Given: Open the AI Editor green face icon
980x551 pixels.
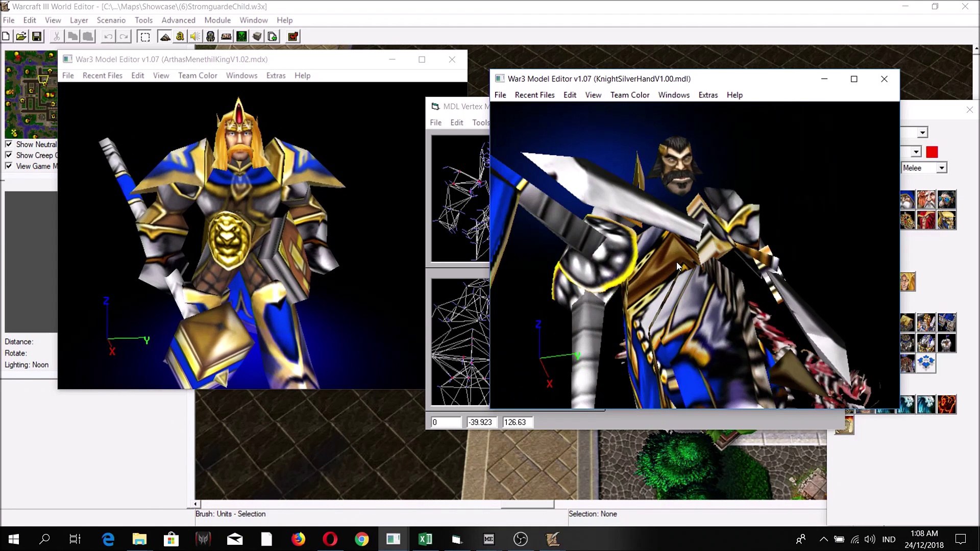Looking at the screenshot, I should (x=241, y=36).
